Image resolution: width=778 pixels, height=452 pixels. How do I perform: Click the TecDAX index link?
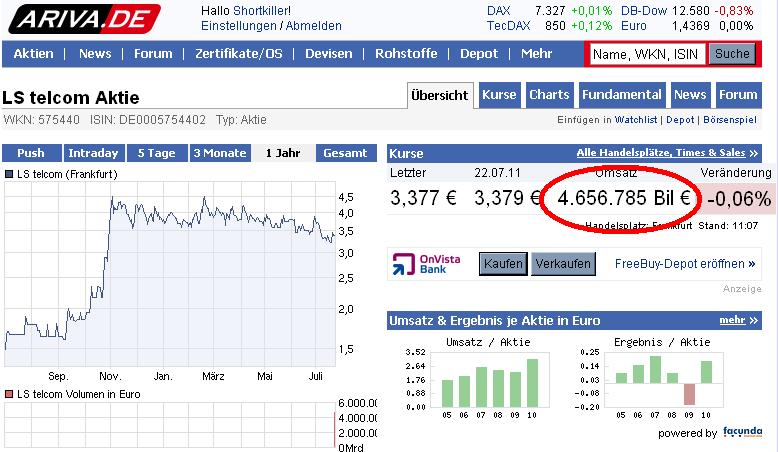coord(509,26)
